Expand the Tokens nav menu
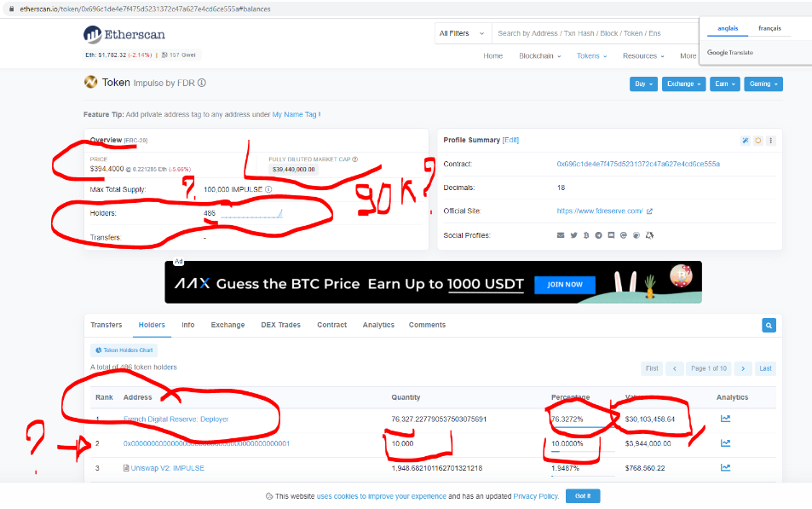 pos(592,56)
